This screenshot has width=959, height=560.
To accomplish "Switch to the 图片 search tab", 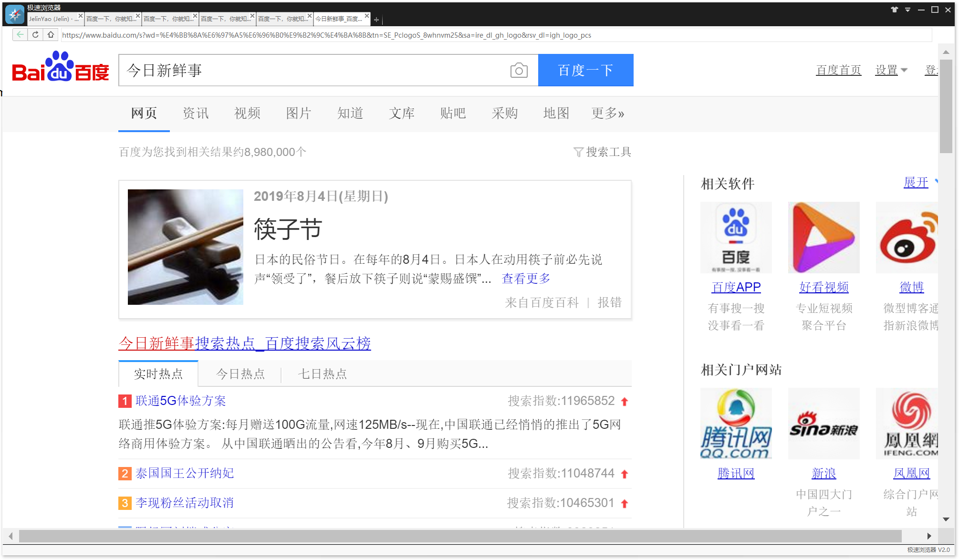I will (299, 114).
